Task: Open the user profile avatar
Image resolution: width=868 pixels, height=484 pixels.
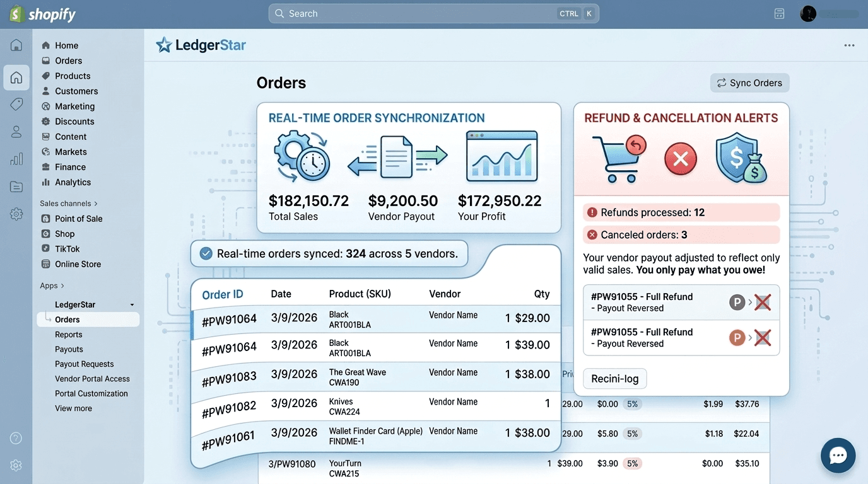Action: point(808,14)
